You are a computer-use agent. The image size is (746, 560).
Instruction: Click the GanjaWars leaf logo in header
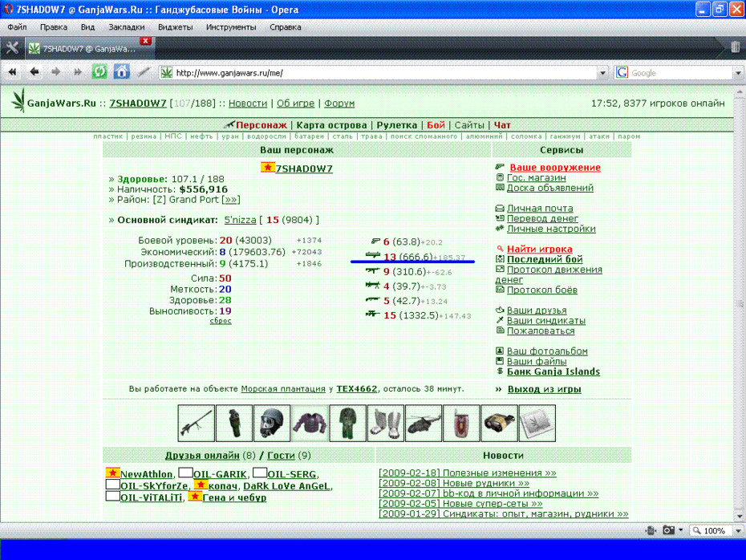[x=18, y=100]
